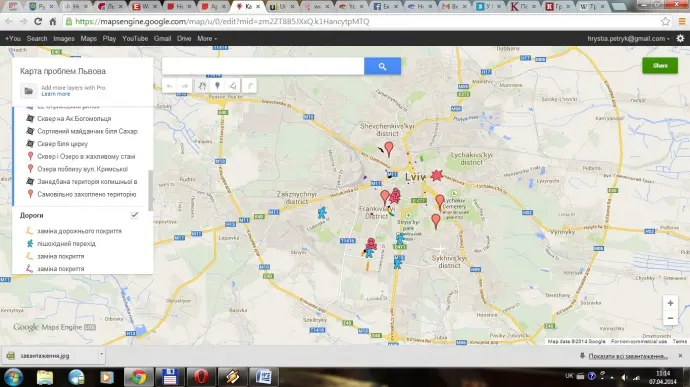Select Сквер біля цирку list item

click(62, 144)
